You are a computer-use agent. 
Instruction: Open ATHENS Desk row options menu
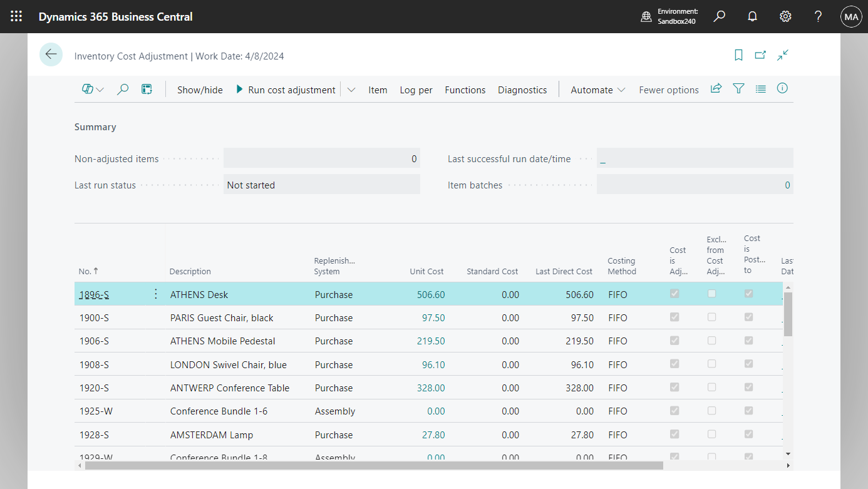(x=155, y=294)
